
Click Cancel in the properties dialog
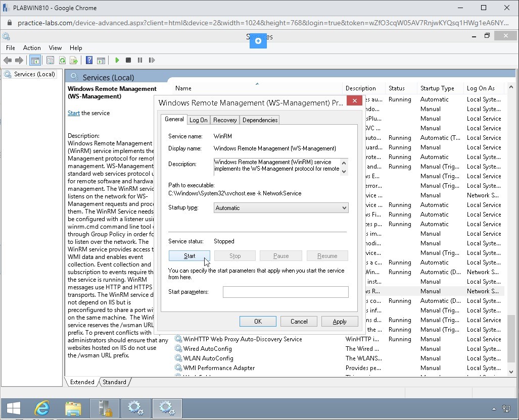(299, 322)
